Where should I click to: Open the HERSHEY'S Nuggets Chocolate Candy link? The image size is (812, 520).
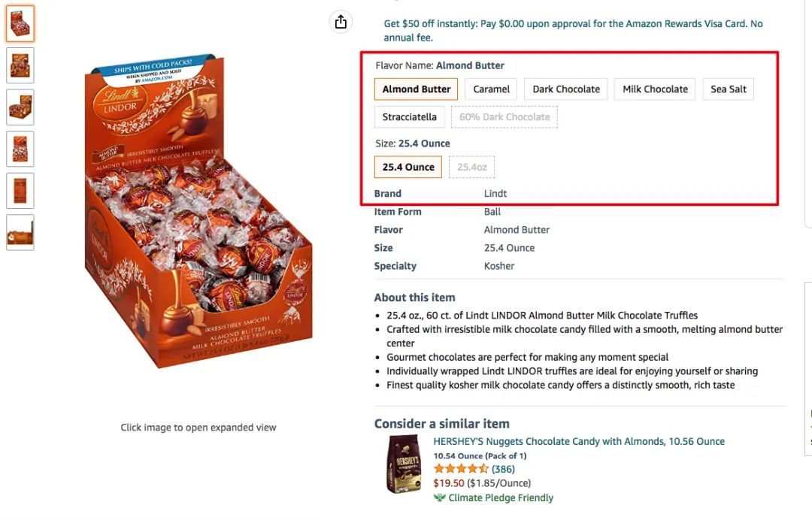tap(579, 441)
